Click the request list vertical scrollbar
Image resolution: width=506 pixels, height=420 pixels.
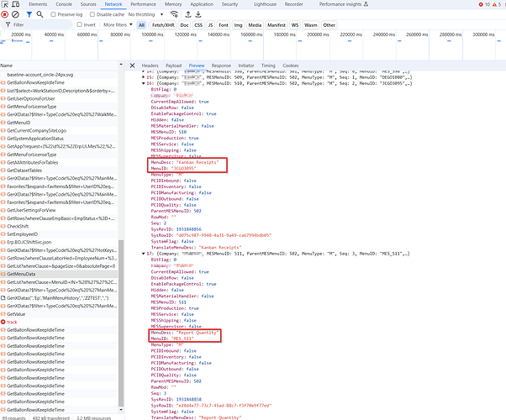pos(121,323)
